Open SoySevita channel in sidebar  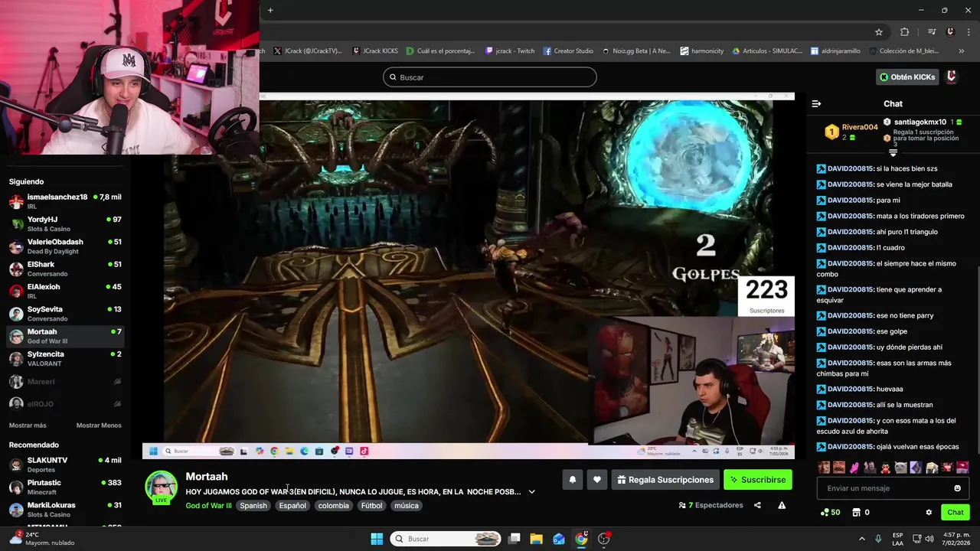pyautogui.click(x=65, y=314)
